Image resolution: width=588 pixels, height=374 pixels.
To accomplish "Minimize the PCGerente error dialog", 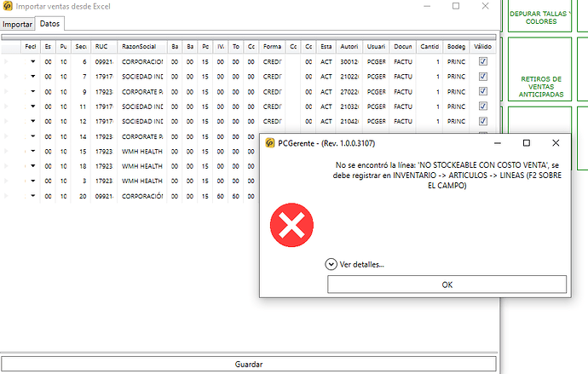I will pos(496,143).
